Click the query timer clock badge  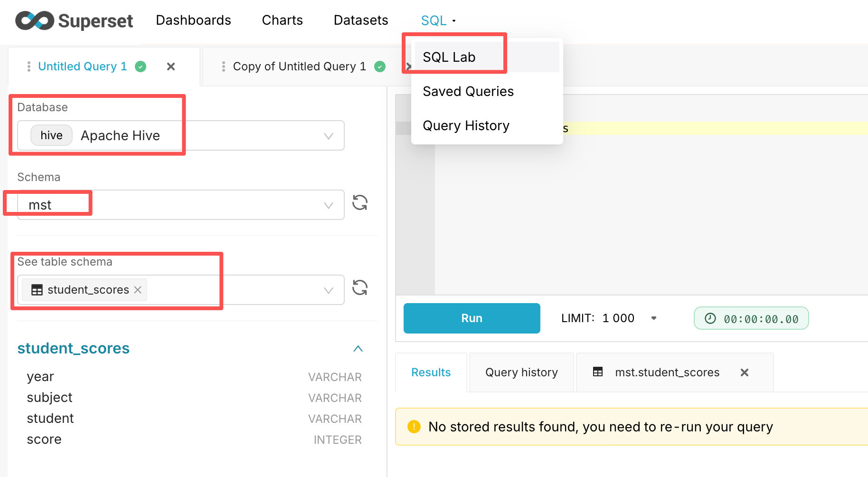point(751,318)
